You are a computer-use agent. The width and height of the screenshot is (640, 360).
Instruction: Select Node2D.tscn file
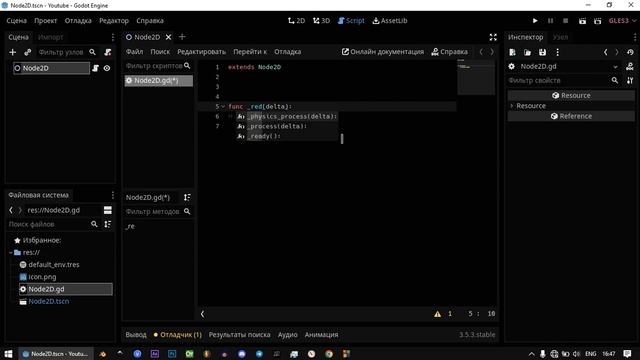(x=49, y=301)
